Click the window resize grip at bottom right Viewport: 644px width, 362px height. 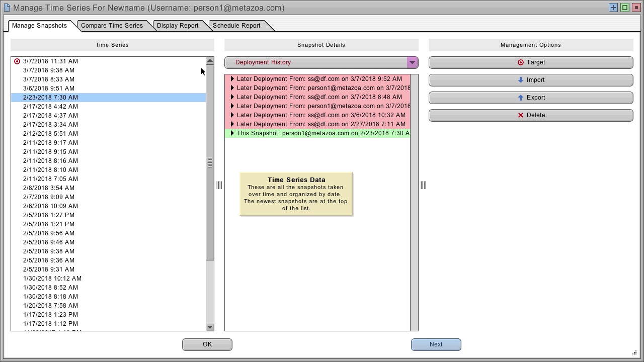[634, 352]
